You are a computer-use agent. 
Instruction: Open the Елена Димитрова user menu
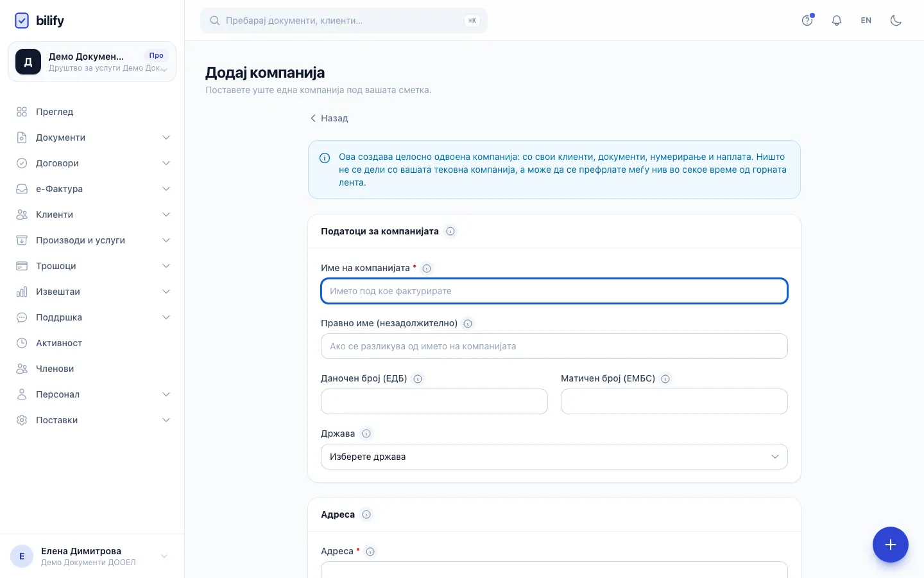coord(92,556)
